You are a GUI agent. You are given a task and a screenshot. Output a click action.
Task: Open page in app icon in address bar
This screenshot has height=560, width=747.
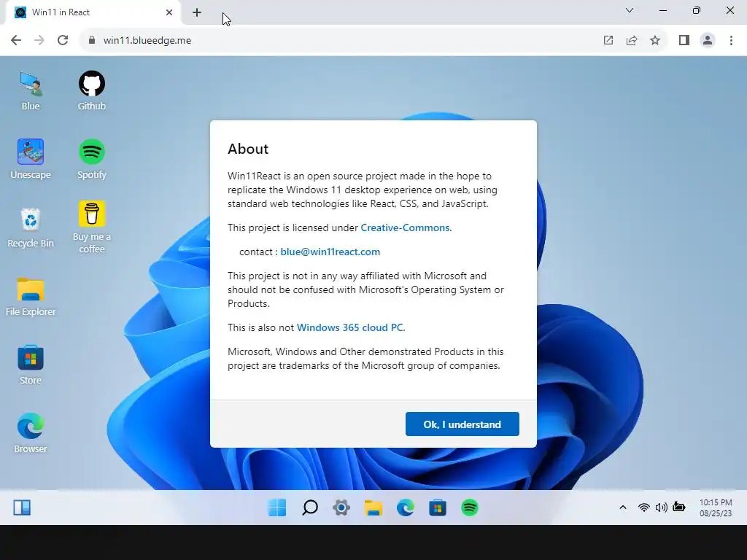(608, 41)
